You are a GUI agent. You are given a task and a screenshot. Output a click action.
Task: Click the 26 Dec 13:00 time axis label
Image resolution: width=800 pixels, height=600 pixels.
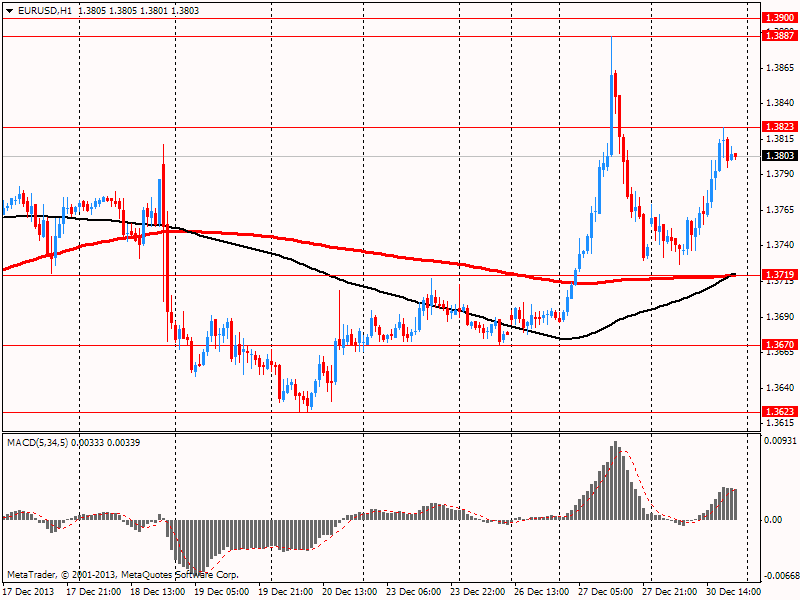tap(542, 591)
